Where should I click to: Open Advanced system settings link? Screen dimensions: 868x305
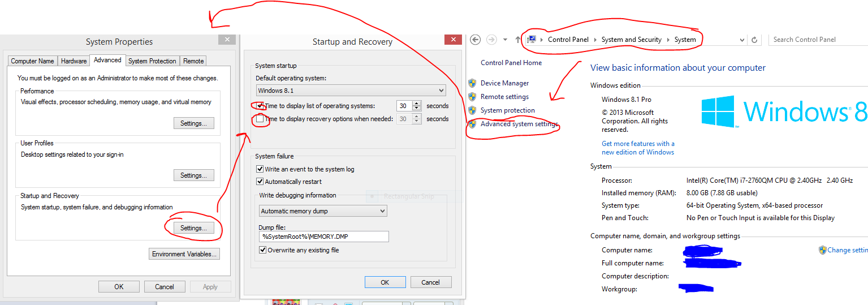pyautogui.click(x=519, y=124)
